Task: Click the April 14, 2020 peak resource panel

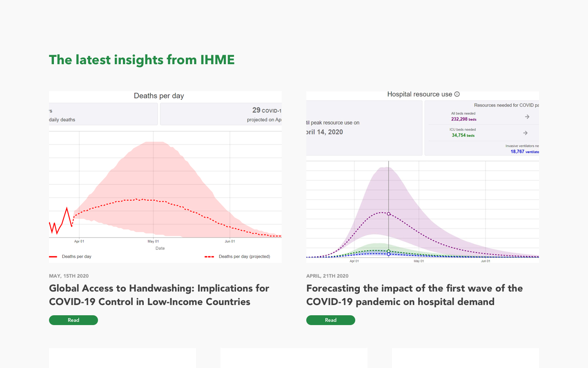Action: coord(364,128)
